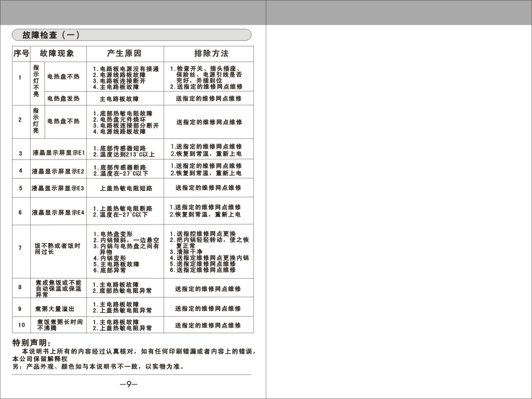Image resolution: width=532 pixels, height=399 pixels.
Task: Click remedy 送指定的维修网点维修 in row 5
Action: 208,188
